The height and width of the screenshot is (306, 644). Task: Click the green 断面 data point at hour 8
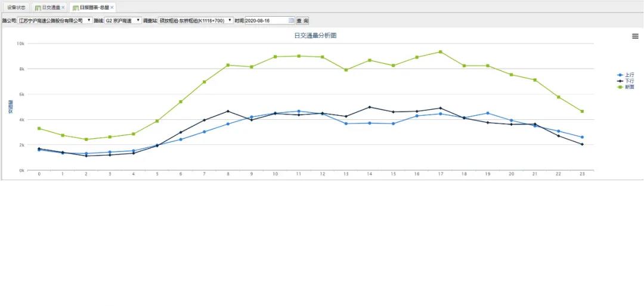pos(228,65)
